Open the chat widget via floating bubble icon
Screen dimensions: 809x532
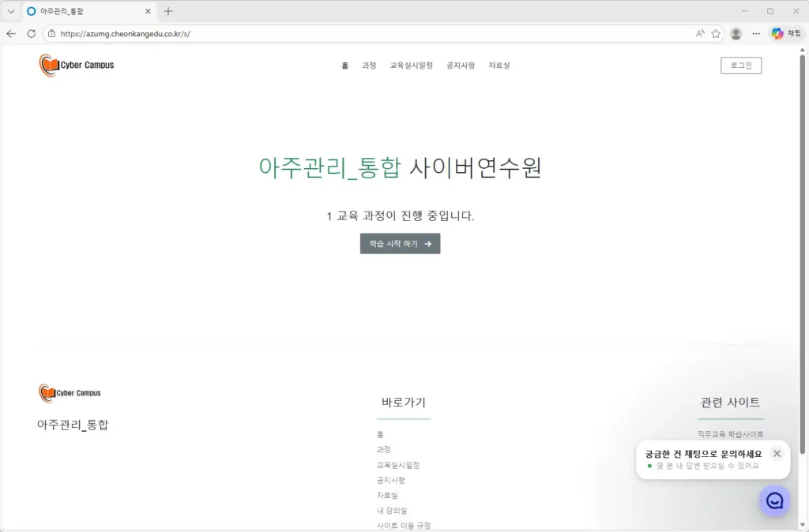pyautogui.click(x=773, y=501)
